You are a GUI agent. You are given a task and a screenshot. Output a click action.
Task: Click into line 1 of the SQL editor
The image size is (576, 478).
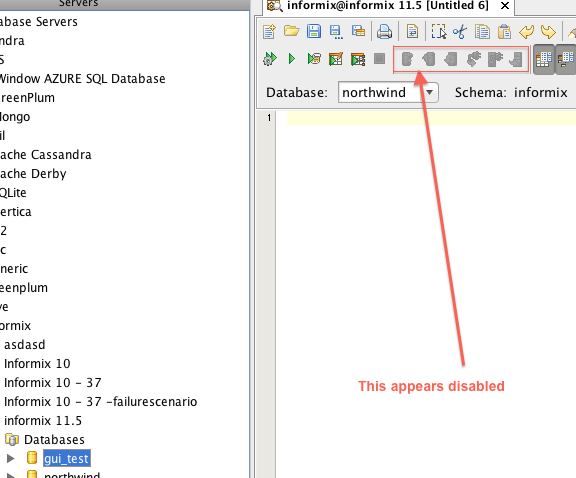tap(431, 118)
